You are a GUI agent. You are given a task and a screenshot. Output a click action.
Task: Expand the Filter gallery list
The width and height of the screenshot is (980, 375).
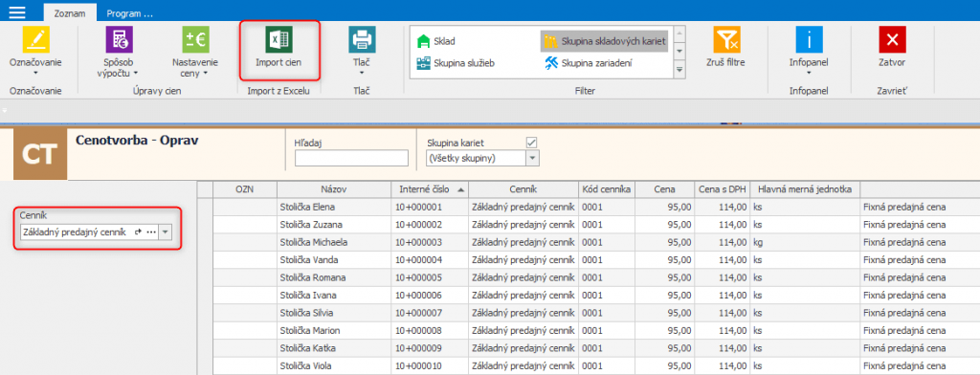tap(679, 70)
